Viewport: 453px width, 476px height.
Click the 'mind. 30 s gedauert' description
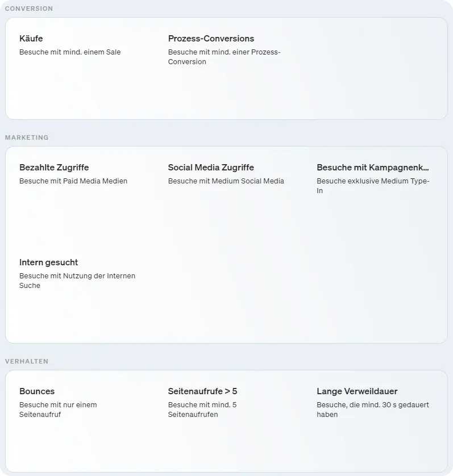point(372,410)
